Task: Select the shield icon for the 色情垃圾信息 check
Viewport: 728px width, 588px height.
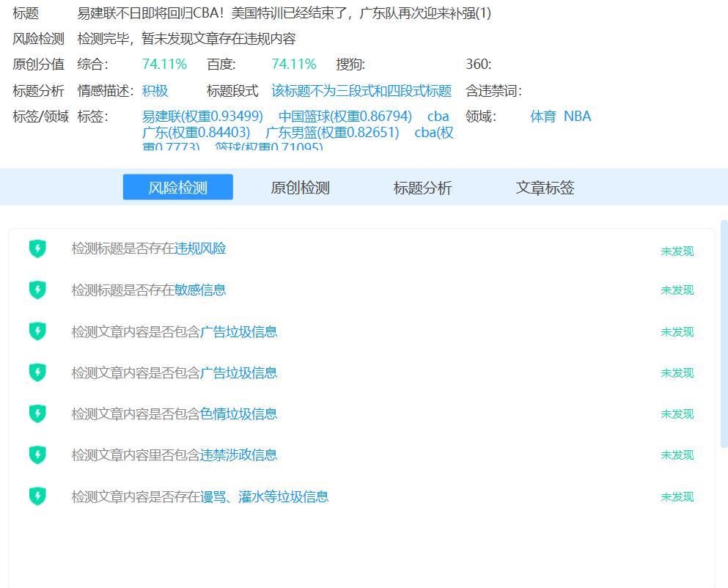Action: pyautogui.click(x=37, y=414)
